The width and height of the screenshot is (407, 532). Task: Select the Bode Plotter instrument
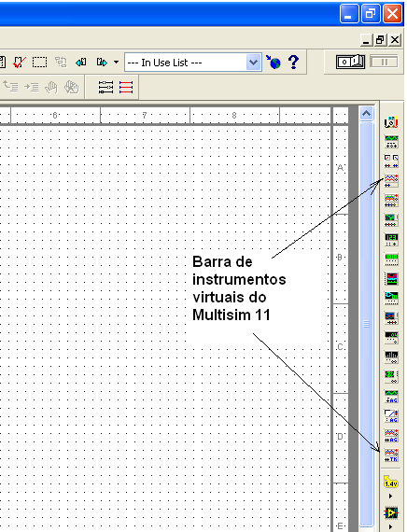point(391,220)
